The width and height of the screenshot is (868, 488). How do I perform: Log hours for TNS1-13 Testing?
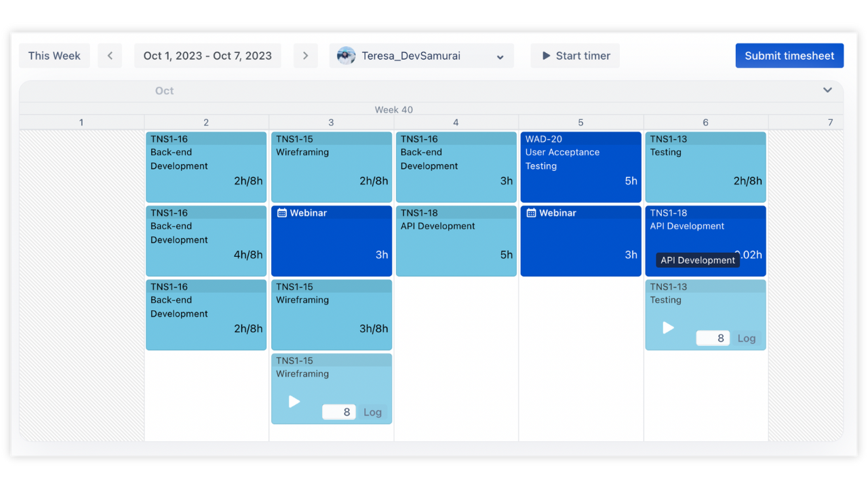(747, 338)
